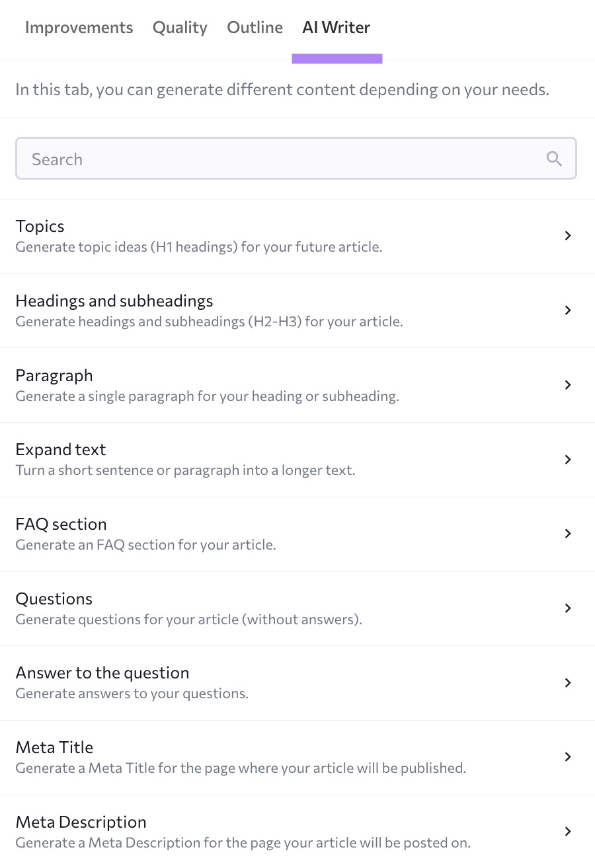Select the AI Writer tab
595x868 pixels.
pyautogui.click(x=336, y=27)
